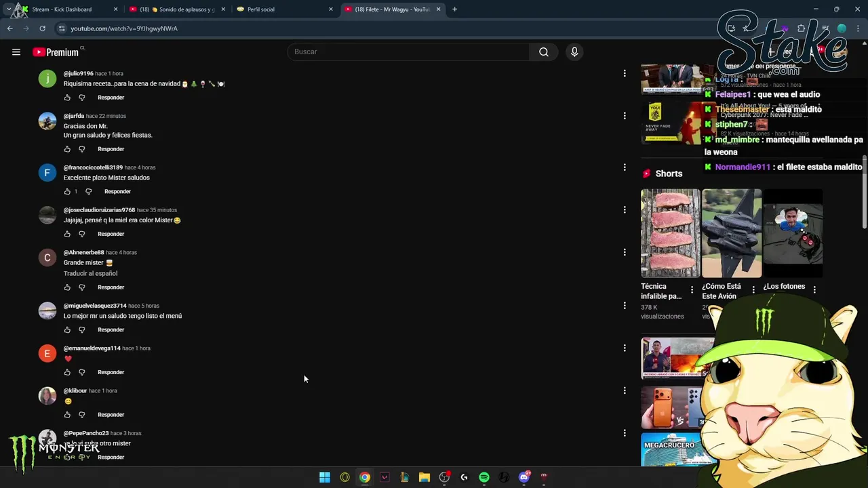
Task: Like @miguelvelasquez3714's comment
Action: [x=67, y=330]
